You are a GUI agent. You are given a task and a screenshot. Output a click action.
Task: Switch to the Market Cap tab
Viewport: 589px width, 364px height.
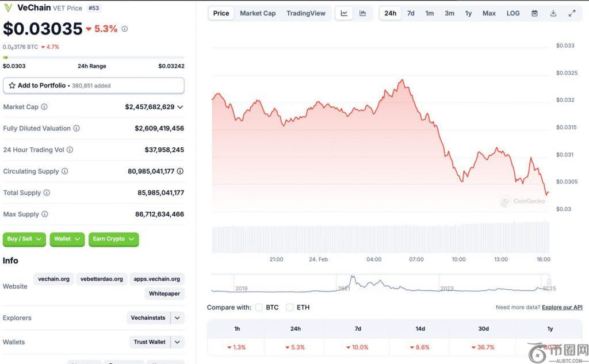(258, 13)
